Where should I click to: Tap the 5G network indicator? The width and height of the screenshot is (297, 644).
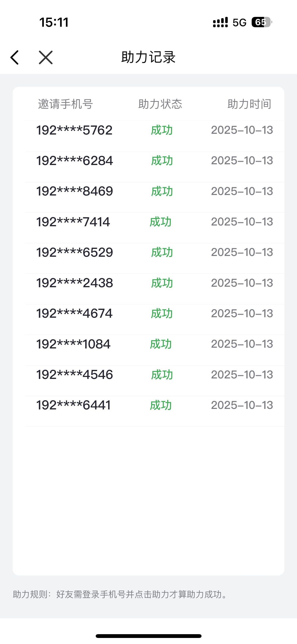tap(239, 23)
